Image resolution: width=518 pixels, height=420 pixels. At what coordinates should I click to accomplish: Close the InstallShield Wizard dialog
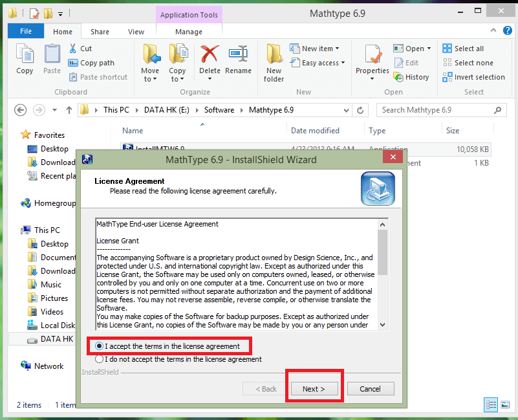coord(393,157)
